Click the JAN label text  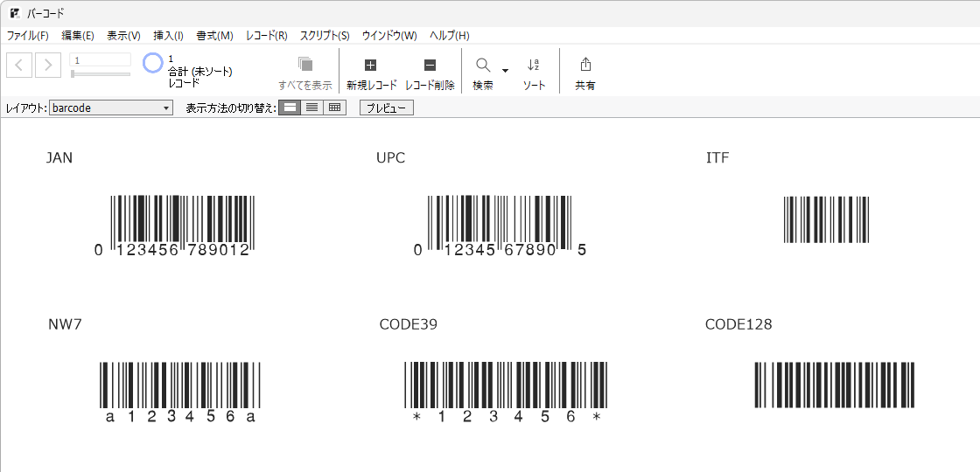coord(59,158)
